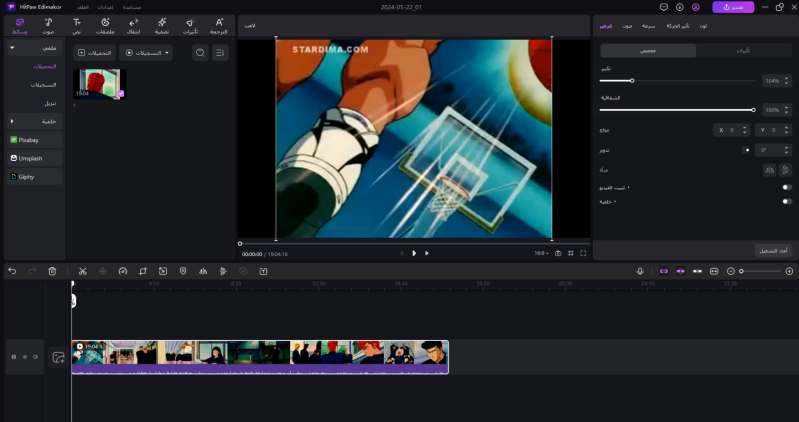
Task: Switch to the Motion effect properties tab
Action: 678,26
